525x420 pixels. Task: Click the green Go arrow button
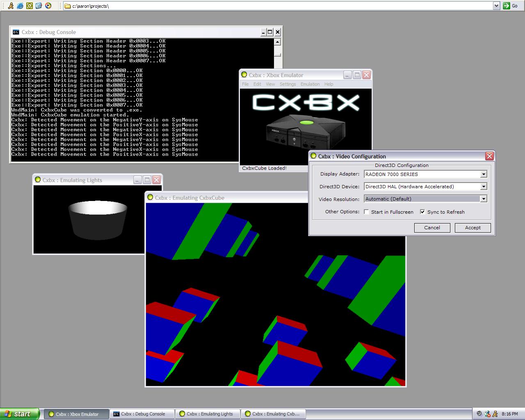pyautogui.click(x=507, y=6)
